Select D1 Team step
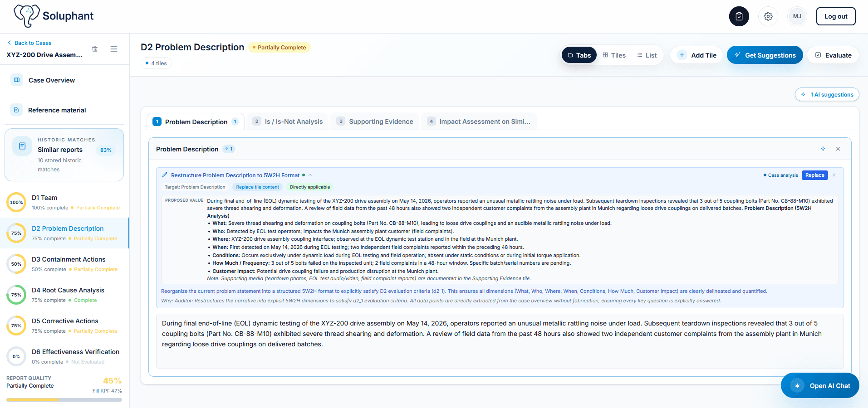Viewport: 868px width, 408px height. pos(64,202)
